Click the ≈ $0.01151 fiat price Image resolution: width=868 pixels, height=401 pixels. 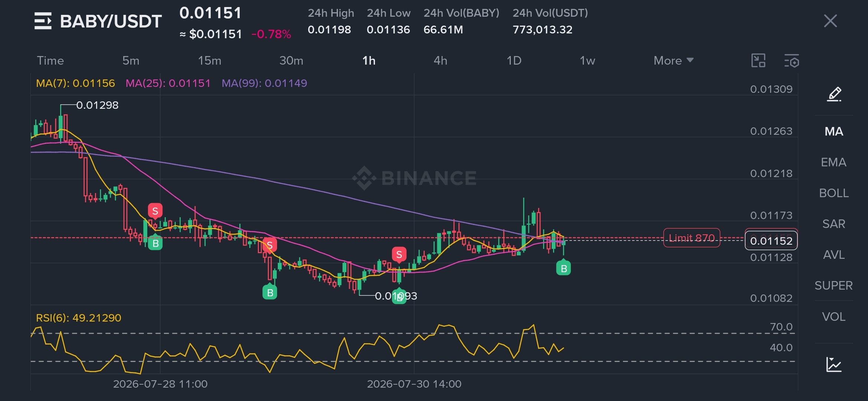pos(211,34)
